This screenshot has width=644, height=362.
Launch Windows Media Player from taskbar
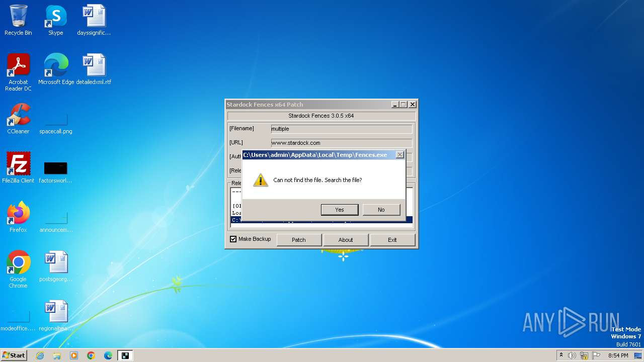tap(74, 355)
